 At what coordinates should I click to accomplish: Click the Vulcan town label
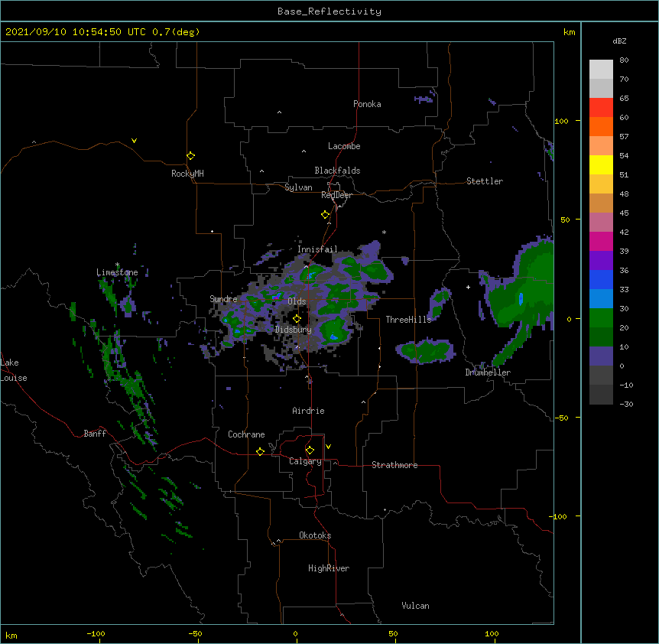[415, 606]
